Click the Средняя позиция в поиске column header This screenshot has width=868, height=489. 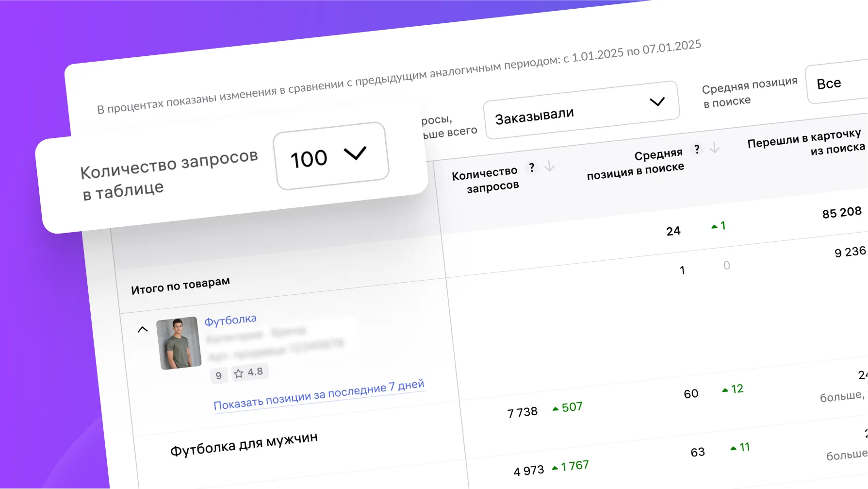[x=635, y=164]
